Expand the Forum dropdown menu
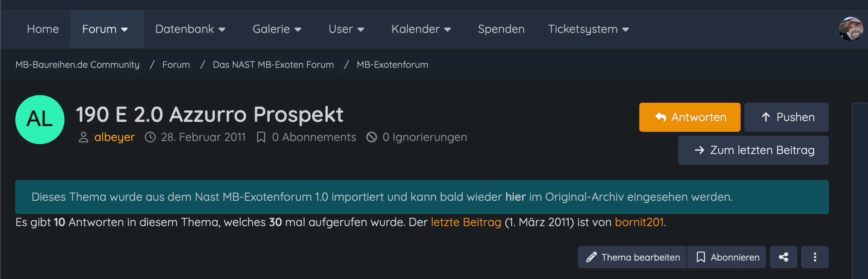 [105, 29]
